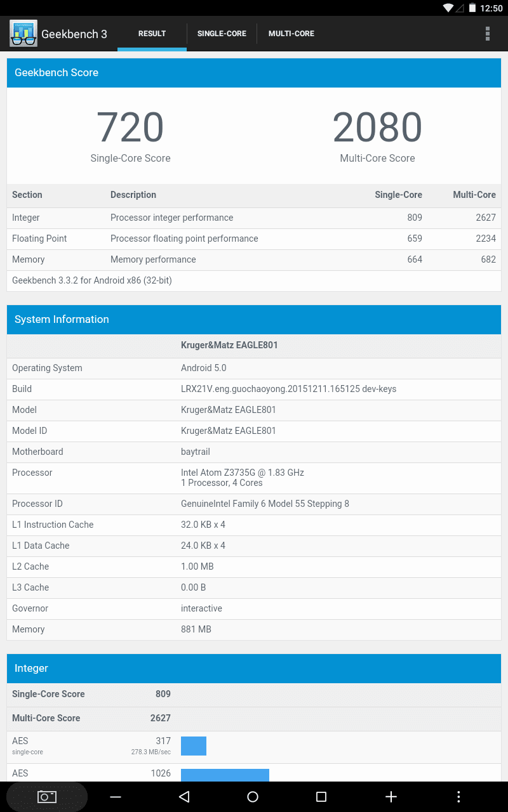Tap the AES multi-core score 1026

tap(161, 773)
